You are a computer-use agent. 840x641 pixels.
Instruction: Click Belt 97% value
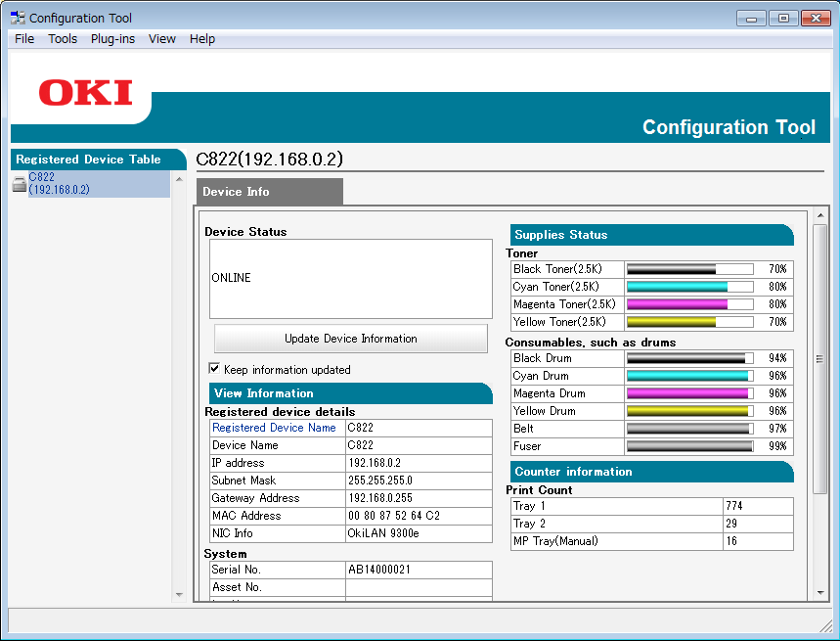point(777,429)
